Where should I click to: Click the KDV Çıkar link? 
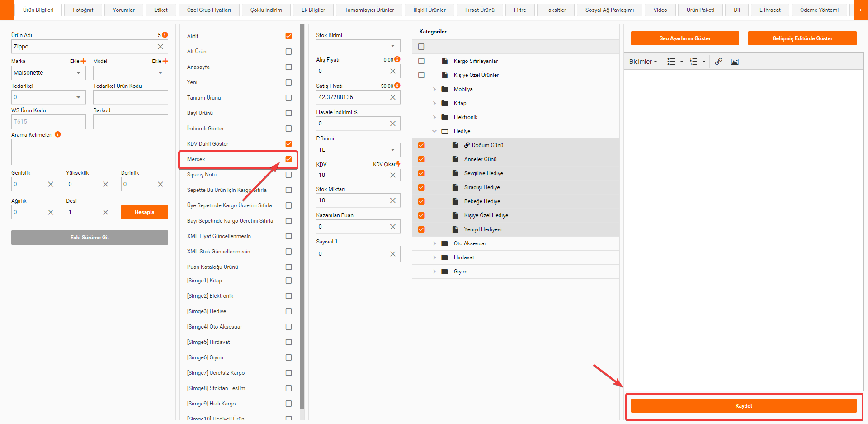tap(384, 164)
